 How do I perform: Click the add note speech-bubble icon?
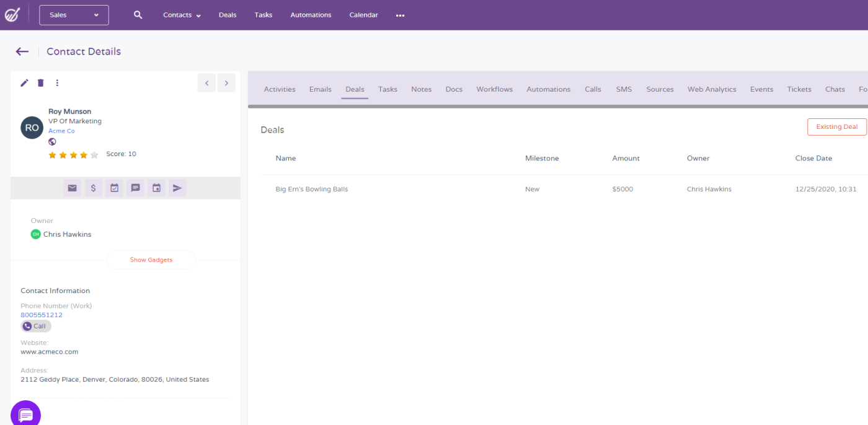pos(135,188)
